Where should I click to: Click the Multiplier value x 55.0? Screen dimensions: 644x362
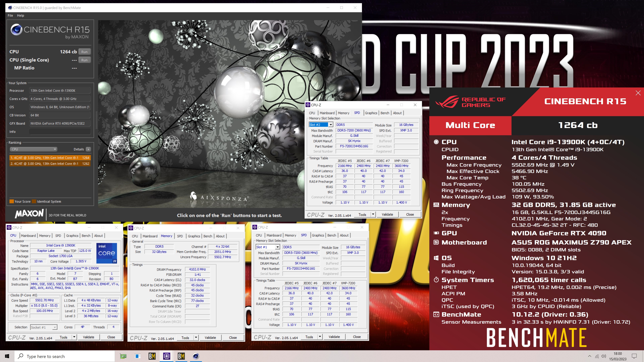pos(44,306)
